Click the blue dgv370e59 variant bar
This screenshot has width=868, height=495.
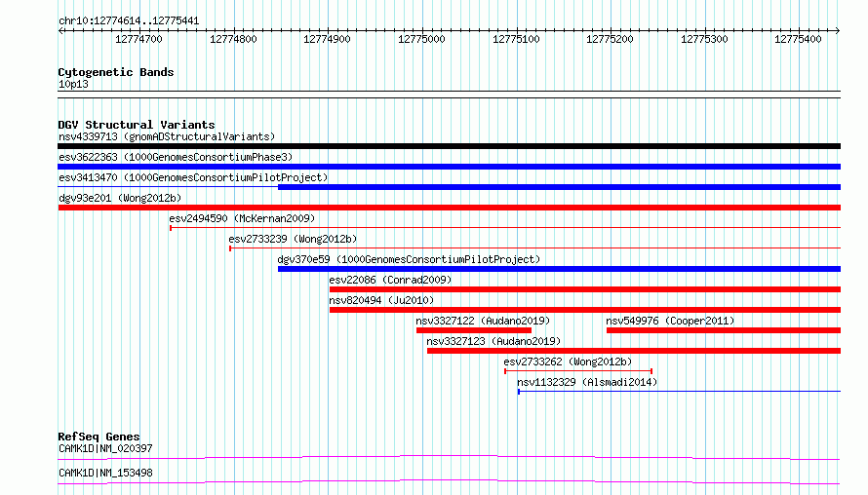click(559, 269)
